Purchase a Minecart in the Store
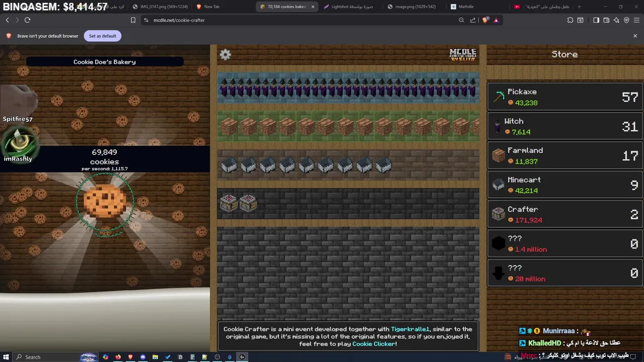The image size is (644, 362). [565, 185]
